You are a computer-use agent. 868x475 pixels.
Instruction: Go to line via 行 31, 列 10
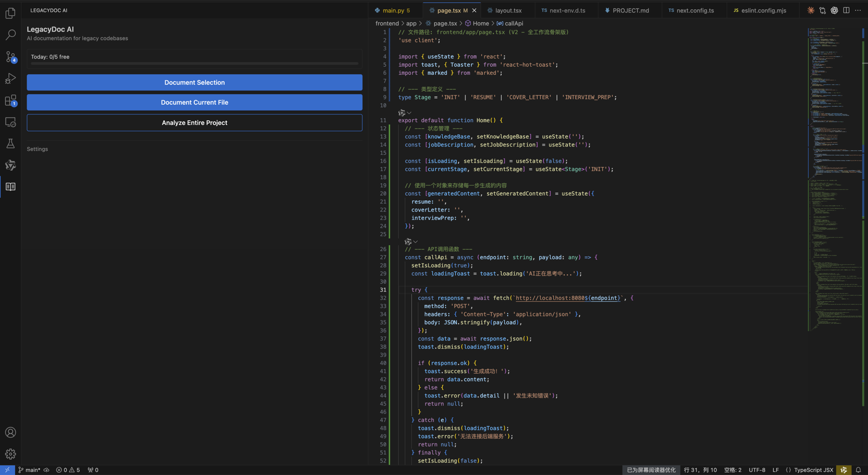pyautogui.click(x=700, y=470)
